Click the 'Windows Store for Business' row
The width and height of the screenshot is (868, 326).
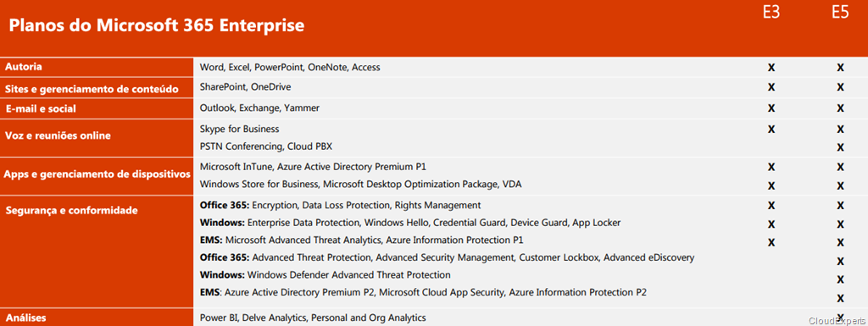pos(360,184)
